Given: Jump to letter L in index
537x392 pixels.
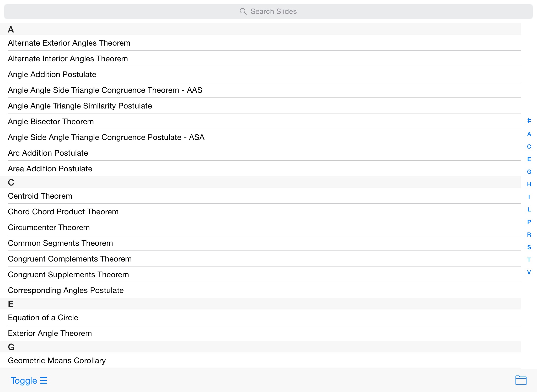Looking at the screenshot, I should [x=529, y=209].
